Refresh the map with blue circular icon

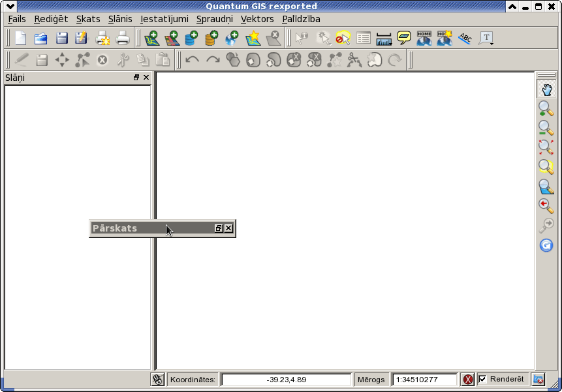pyautogui.click(x=546, y=245)
